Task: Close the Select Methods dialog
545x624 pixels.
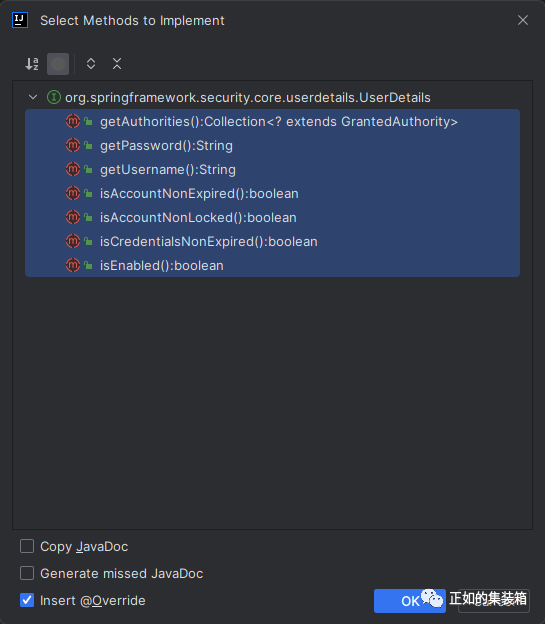Action: point(523,20)
